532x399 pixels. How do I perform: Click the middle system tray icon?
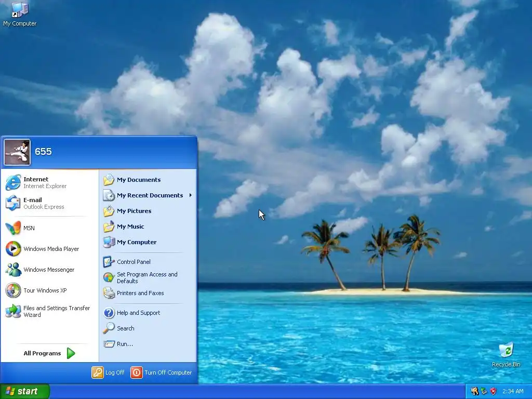(x=484, y=391)
